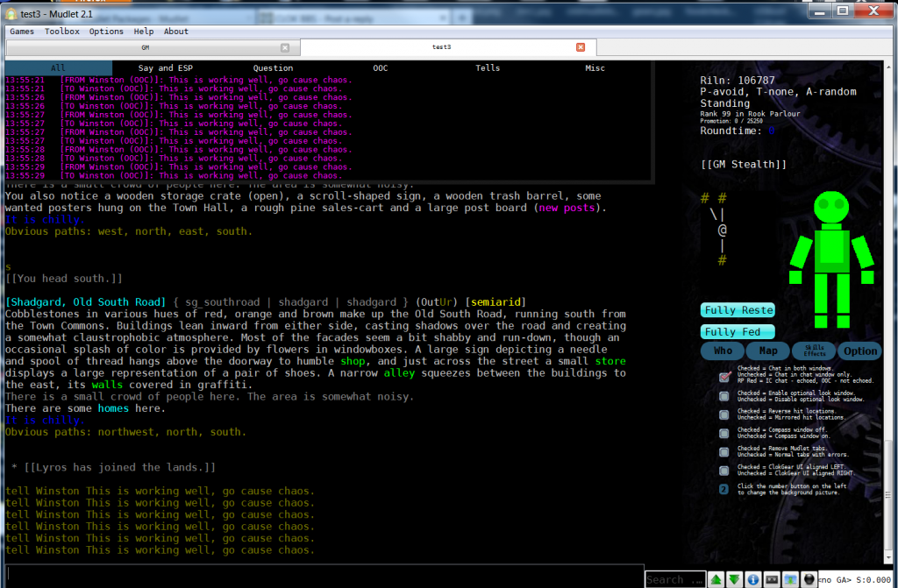Click the black sphere icon
Screen dimensions: 898x588
point(809,580)
